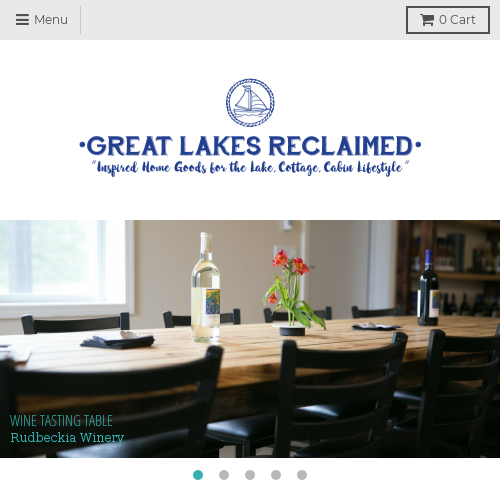Open the 0 Cart button

tap(448, 20)
